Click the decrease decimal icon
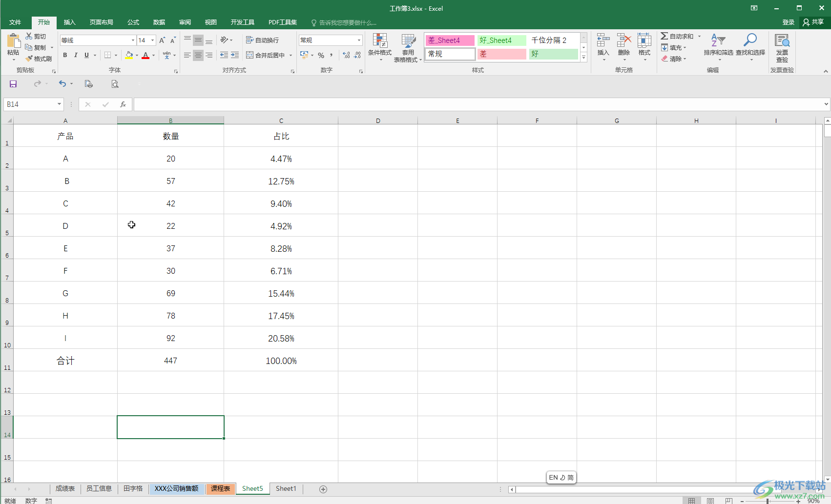 click(357, 55)
